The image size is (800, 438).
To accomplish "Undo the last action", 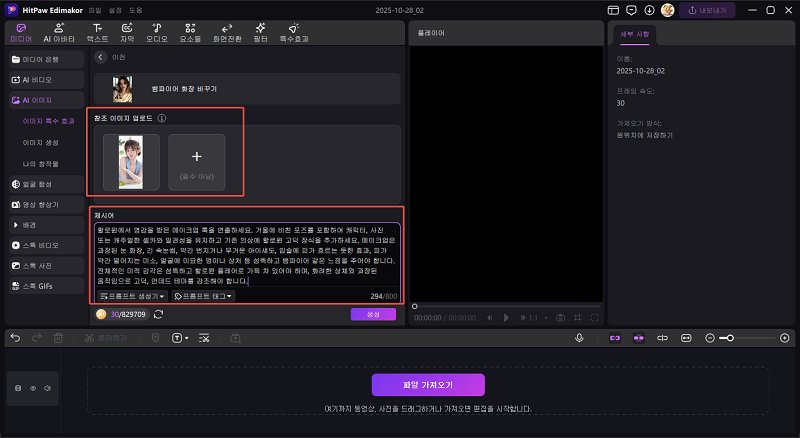I will pos(16,338).
